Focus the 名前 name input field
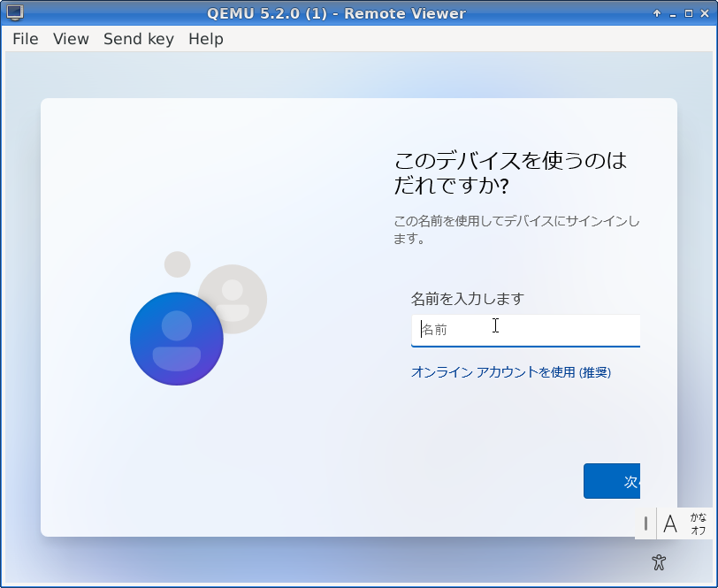 pos(525,329)
